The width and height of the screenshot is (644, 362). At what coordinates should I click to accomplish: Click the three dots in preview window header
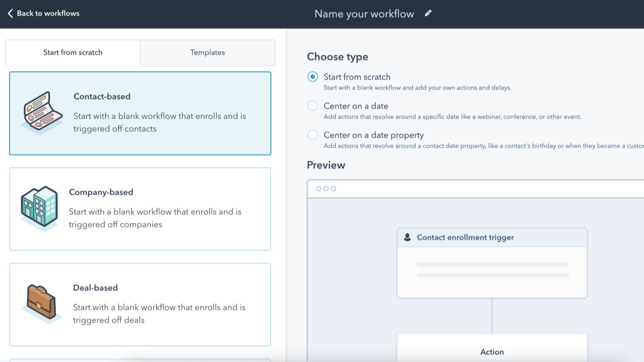tap(326, 189)
